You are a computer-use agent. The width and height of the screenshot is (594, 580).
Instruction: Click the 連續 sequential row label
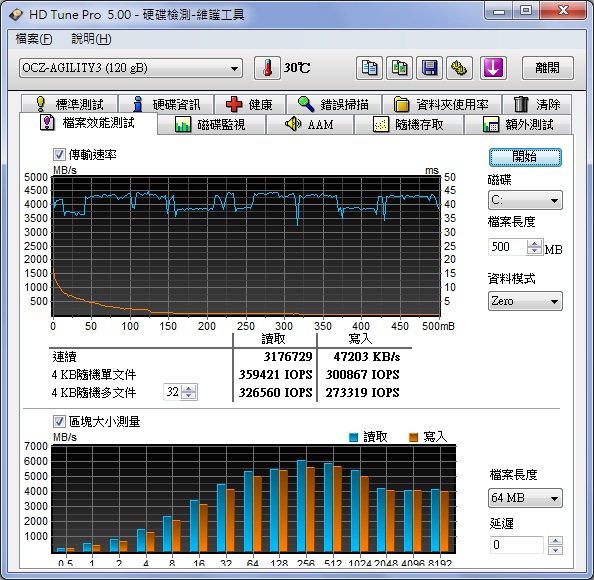[x=64, y=357]
